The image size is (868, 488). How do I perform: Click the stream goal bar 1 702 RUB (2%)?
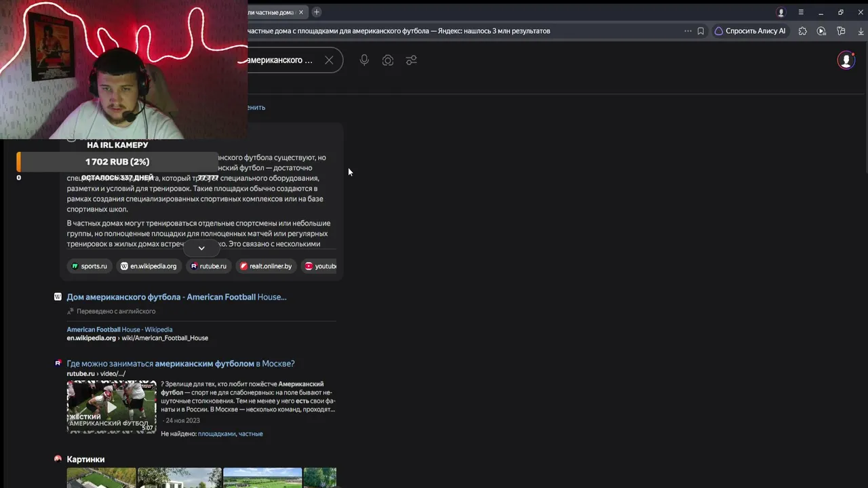[x=117, y=162]
